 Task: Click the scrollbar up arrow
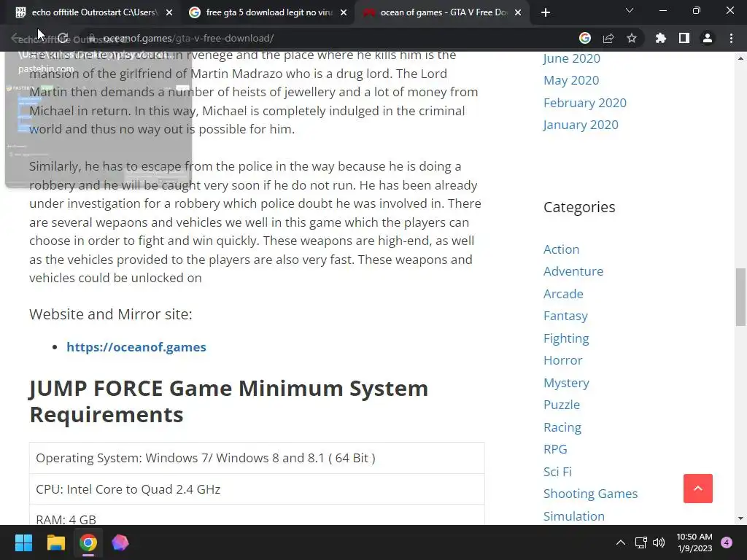coord(740,58)
